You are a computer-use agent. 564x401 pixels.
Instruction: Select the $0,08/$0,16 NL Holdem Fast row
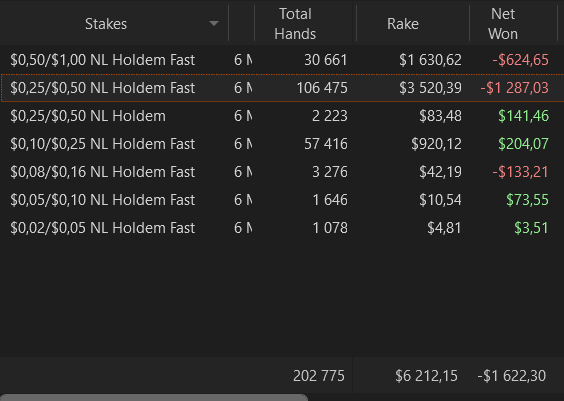click(x=282, y=172)
